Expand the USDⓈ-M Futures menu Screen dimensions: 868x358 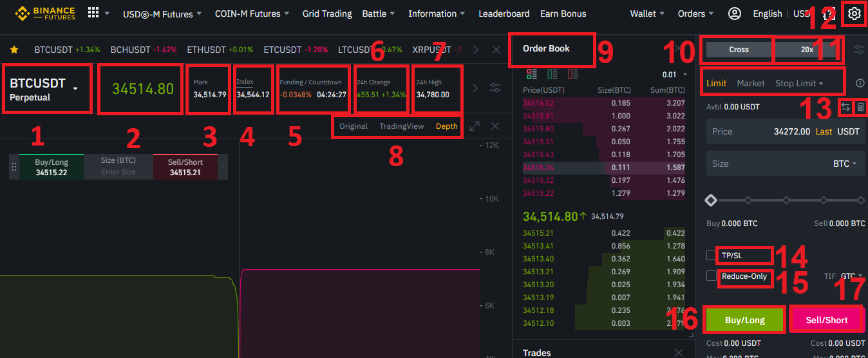(162, 14)
